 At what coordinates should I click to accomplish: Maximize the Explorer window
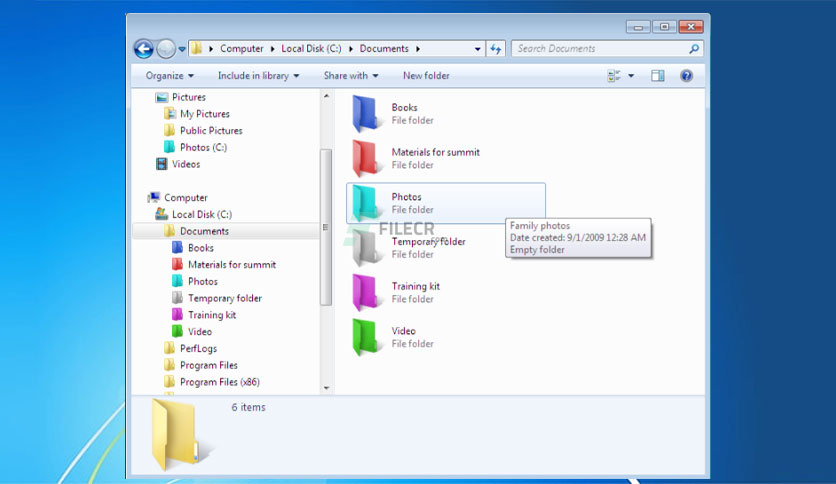[x=664, y=27]
